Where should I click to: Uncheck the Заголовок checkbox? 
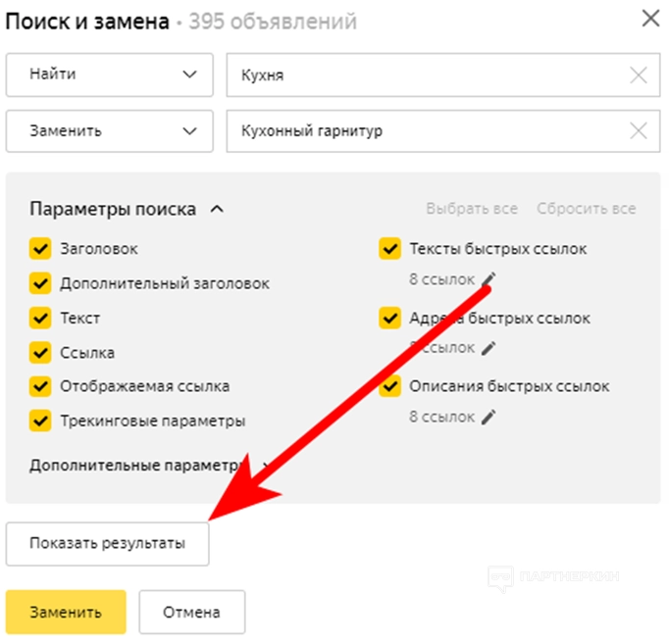click(x=40, y=249)
